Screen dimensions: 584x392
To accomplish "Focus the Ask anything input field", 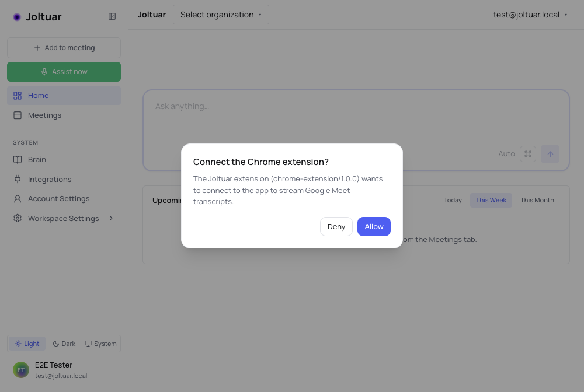I will tap(356, 130).
